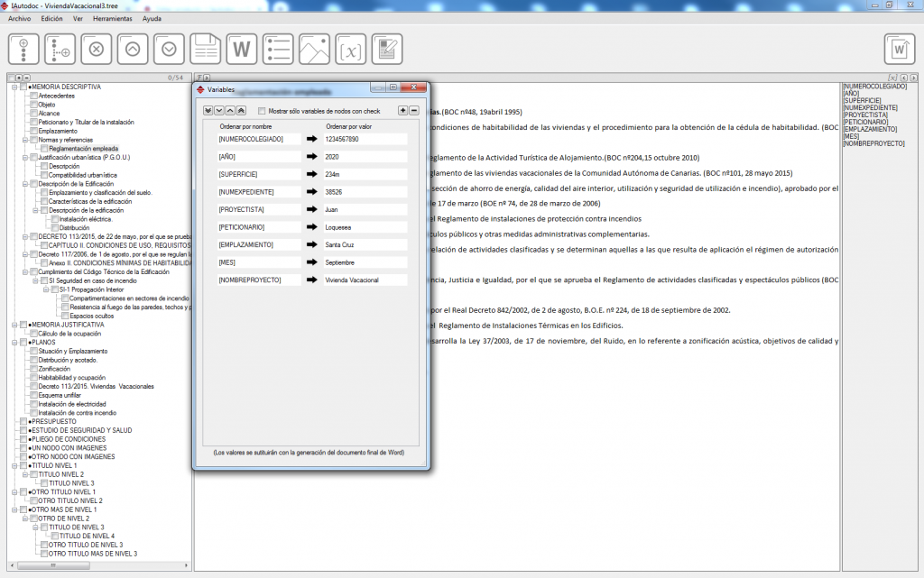Check the Objeto node checkbox
The width and height of the screenshot is (924, 578).
[x=34, y=105]
